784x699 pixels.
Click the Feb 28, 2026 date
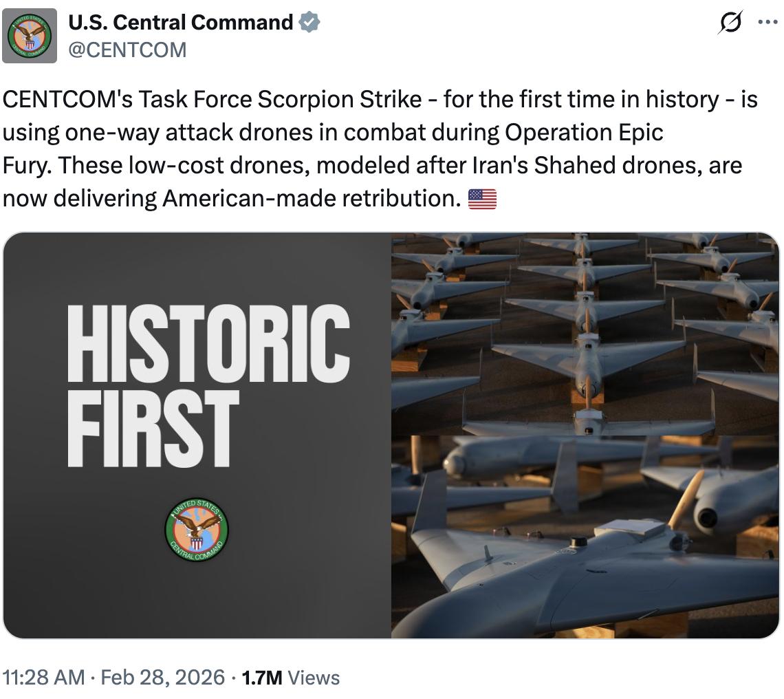click(x=163, y=678)
